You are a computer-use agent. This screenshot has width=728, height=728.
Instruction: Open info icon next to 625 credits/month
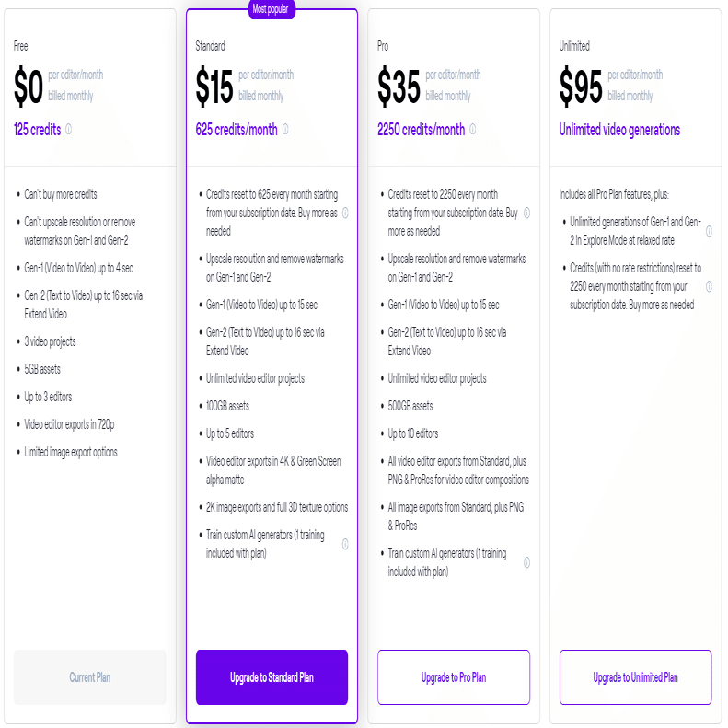(285, 130)
